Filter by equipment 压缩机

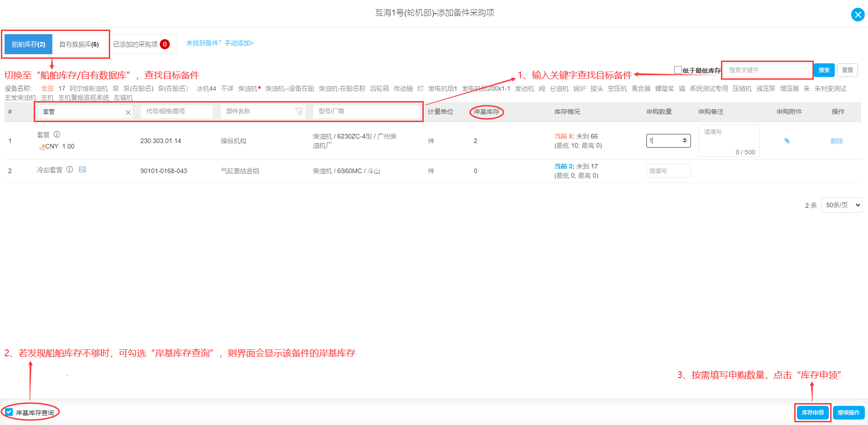[x=742, y=88]
